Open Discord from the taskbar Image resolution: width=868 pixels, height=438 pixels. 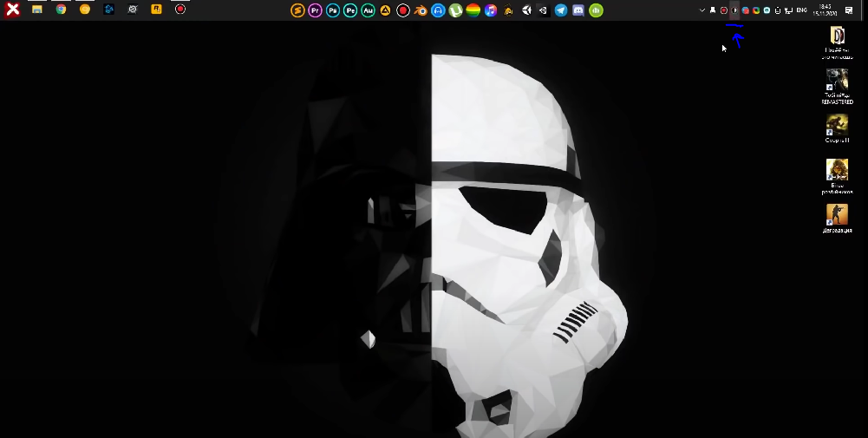(x=578, y=10)
